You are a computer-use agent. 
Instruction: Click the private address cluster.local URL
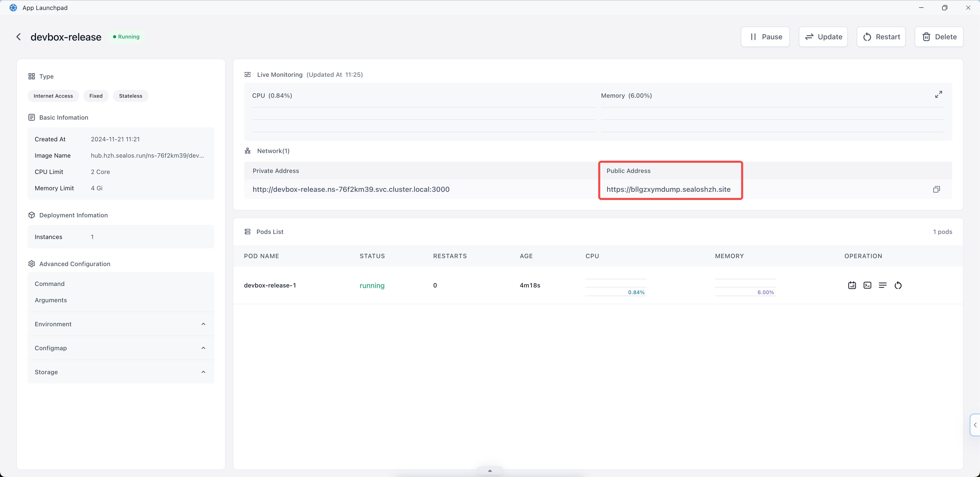351,190
